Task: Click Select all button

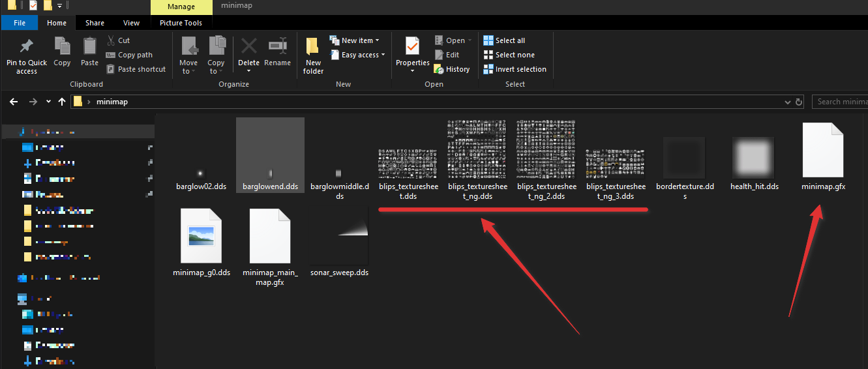Action: (x=504, y=40)
